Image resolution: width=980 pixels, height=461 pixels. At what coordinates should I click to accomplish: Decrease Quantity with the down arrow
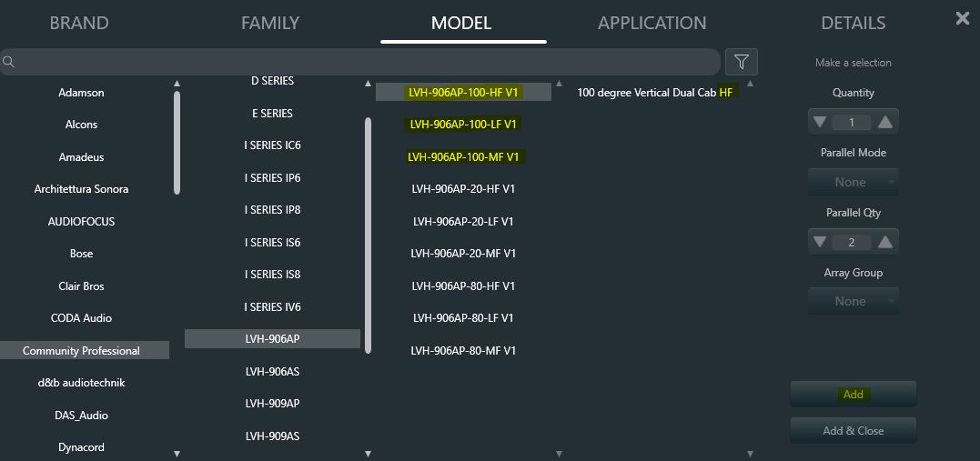click(x=820, y=122)
